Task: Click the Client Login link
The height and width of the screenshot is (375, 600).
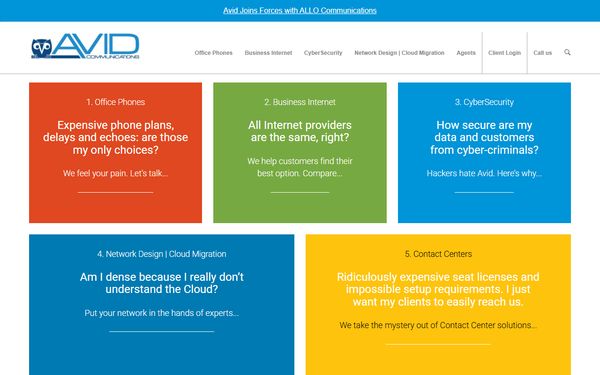Action: point(504,53)
